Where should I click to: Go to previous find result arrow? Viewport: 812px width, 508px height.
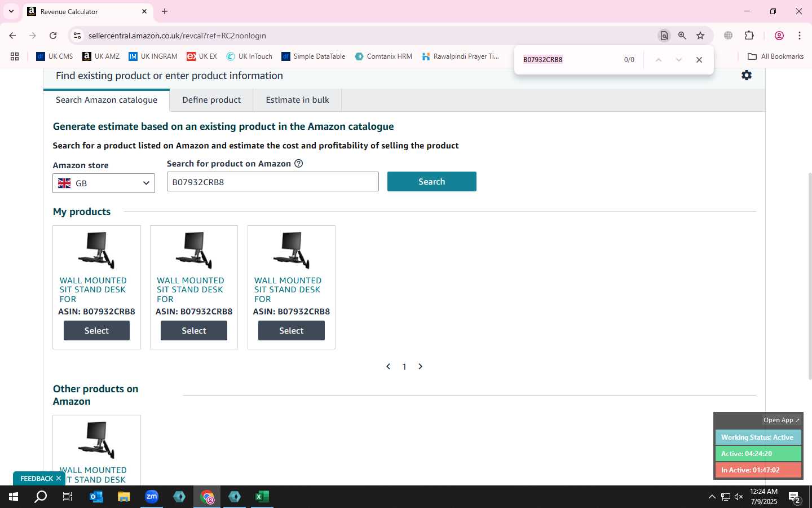point(658,60)
